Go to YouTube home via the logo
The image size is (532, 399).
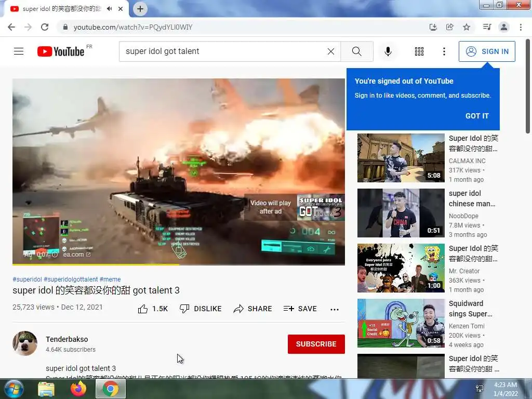pos(61,51)
